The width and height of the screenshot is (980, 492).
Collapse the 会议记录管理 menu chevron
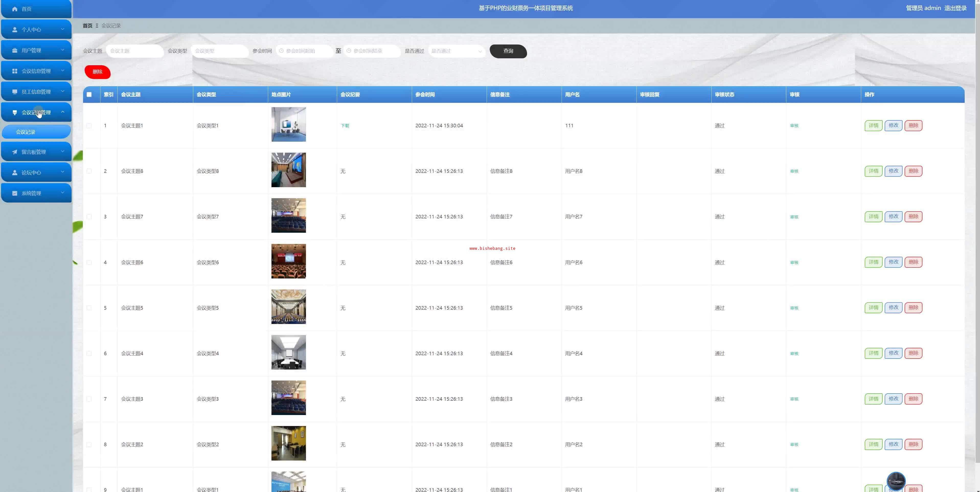click(x=63, y=112)
